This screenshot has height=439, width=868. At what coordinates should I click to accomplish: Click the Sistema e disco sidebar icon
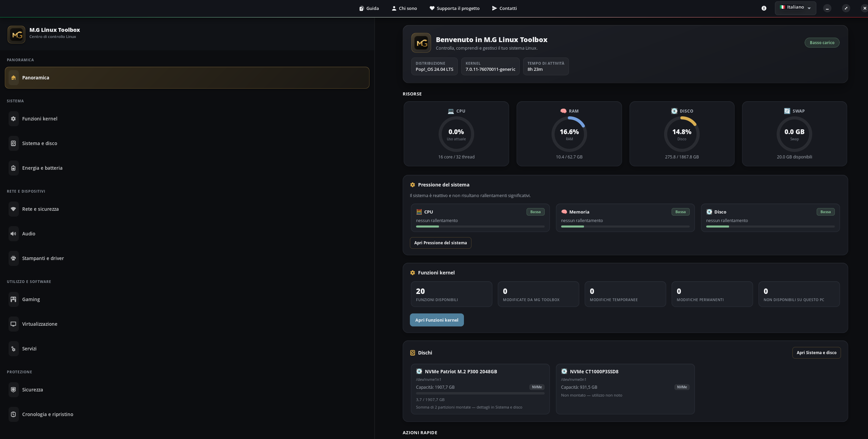click(13, 143)
